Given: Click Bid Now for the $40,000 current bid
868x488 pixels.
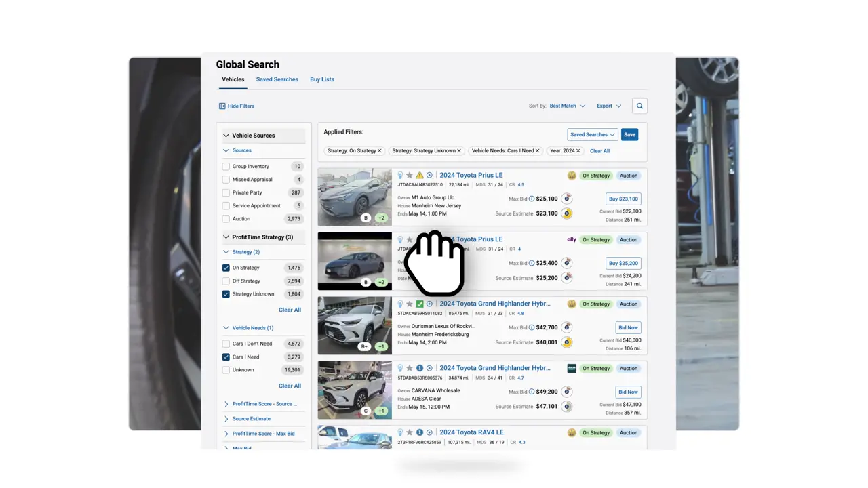Looking at the screenshot, I should [629, 328].
